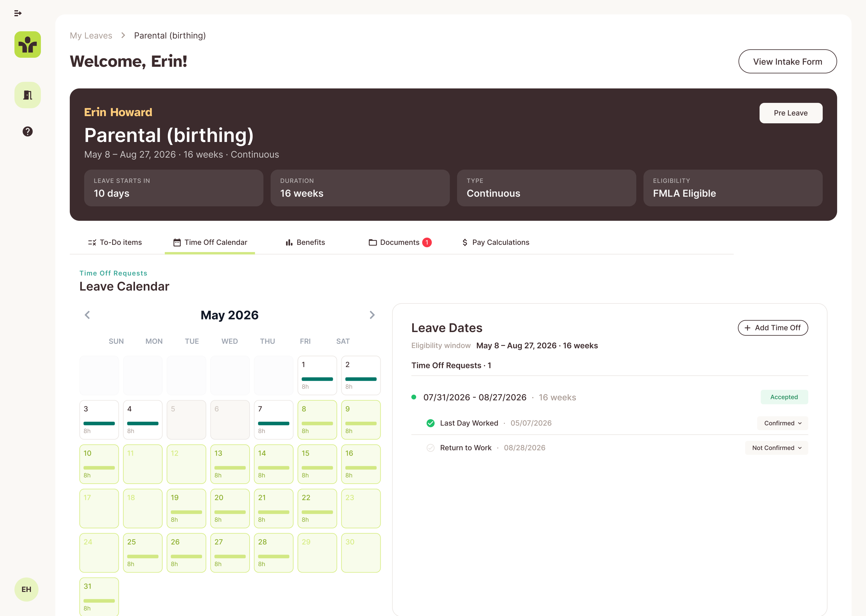The height and width of the screenshot is (616, 866).
Task: Click the View Intake Form button
Action: (788, 61)
